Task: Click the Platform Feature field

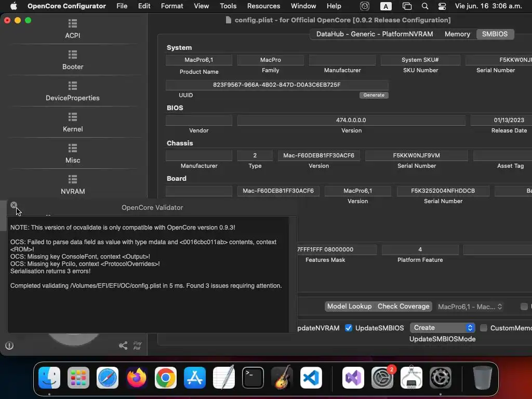Action: [420, 249]
